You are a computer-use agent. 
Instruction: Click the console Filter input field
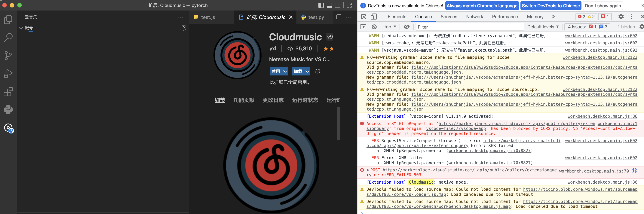tap(470, 27)
